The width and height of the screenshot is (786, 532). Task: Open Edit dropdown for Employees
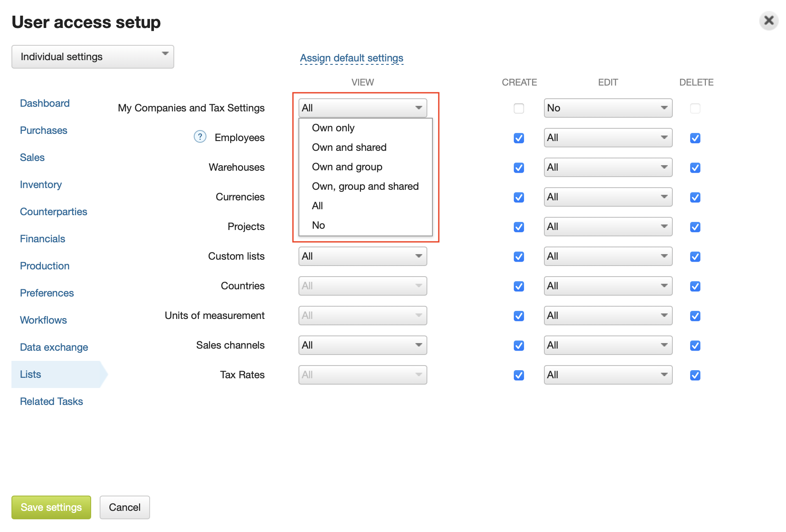pos(608,138)
